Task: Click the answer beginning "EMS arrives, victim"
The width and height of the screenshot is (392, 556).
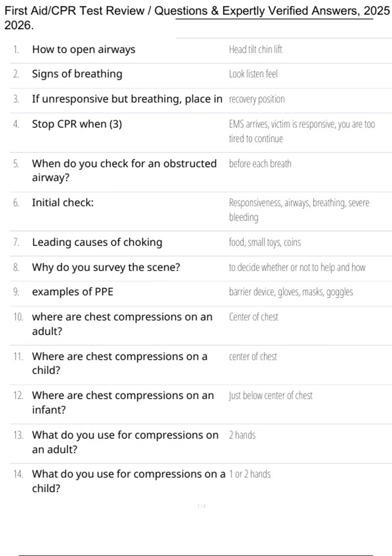Action: (302, 131)
